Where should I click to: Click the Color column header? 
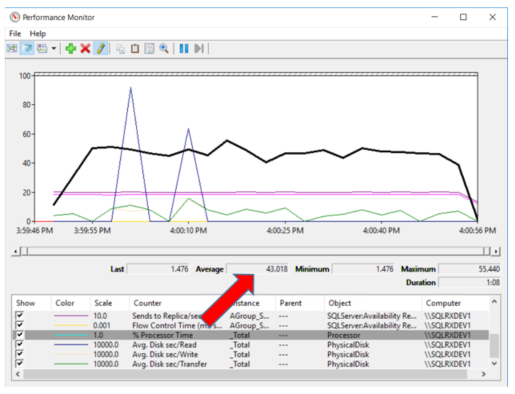(70, 303)
